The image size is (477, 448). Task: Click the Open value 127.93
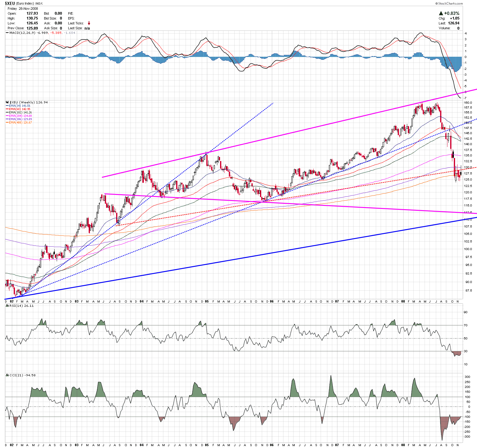click(x=32, y=13)
